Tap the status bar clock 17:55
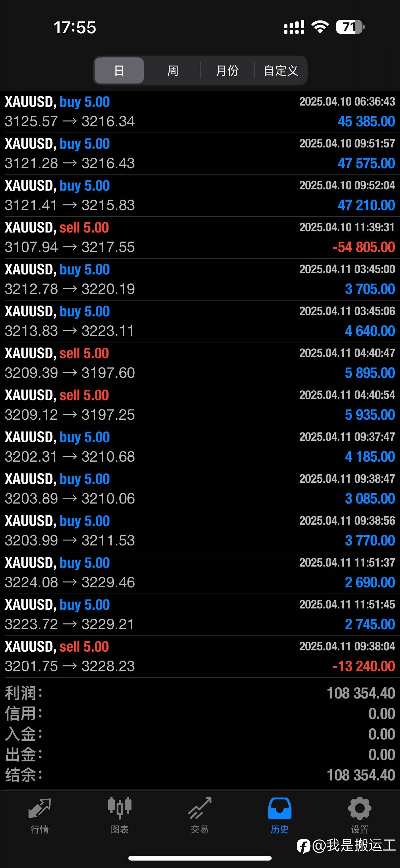This screenshot has width=400, height=868. point(75,27)
